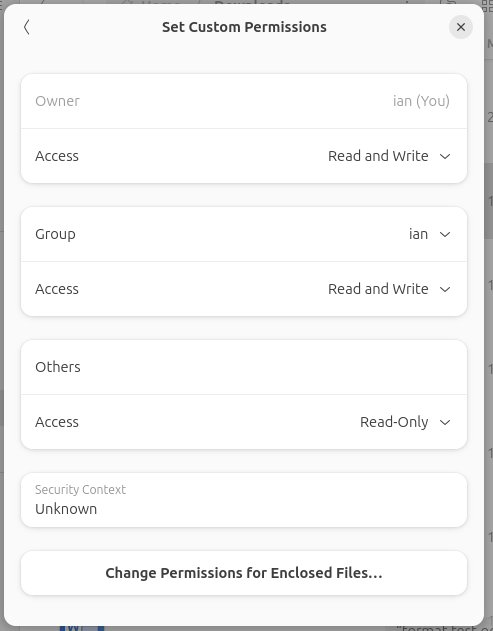Viewport: 493px width, 631px height.
Task: Click the Owner row showing ian (You)
Action: point(244,101)
